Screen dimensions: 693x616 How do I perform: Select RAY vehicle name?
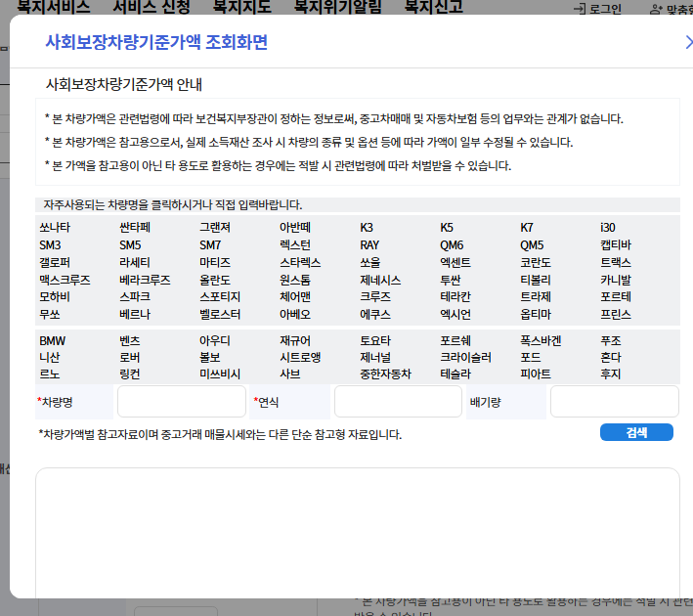click(369, 245)
